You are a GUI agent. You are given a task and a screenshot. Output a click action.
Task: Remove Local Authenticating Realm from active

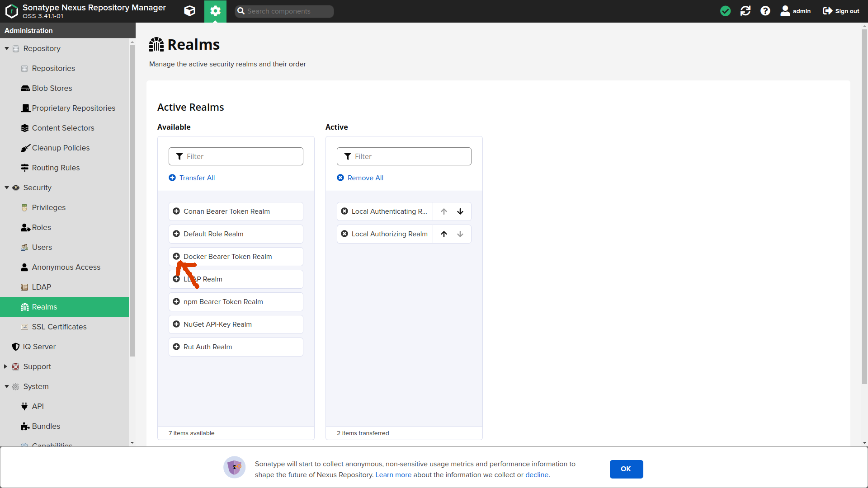344,211
